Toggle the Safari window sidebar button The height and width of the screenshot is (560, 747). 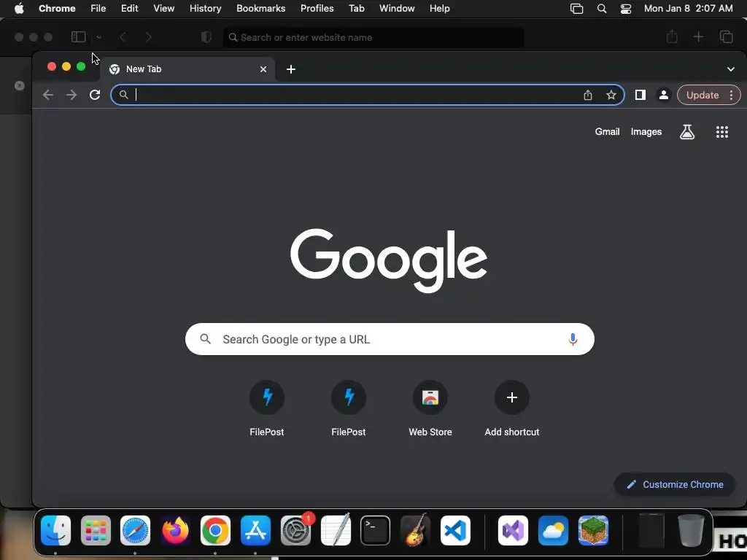[78, 37]
